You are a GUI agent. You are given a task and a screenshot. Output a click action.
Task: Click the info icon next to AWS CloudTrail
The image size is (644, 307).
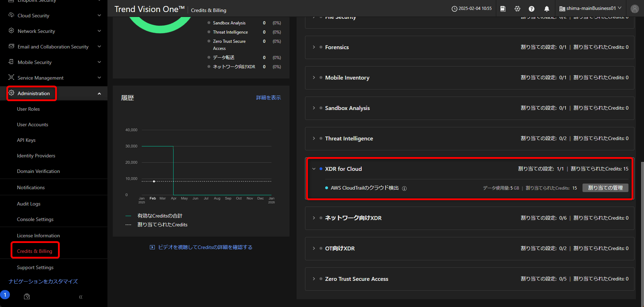pyautogui.click(x=404, y=189)
